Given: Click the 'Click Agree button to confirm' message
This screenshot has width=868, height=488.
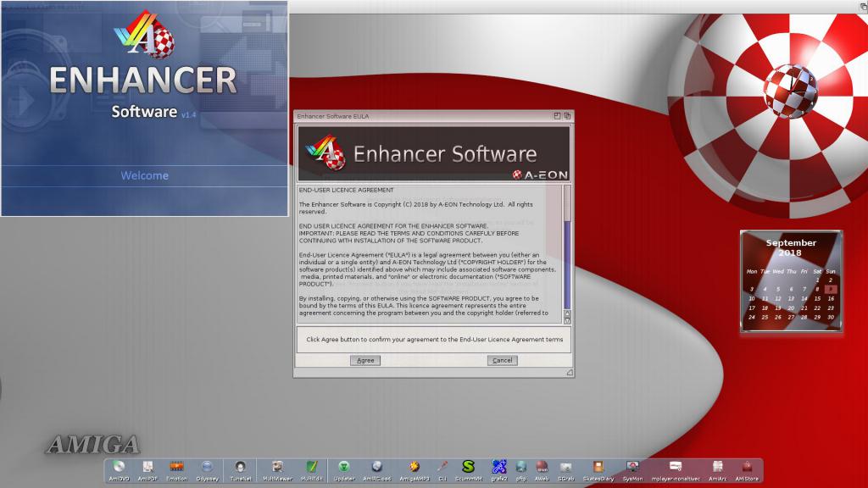Looking at the screenshot, I should point(435,339).
